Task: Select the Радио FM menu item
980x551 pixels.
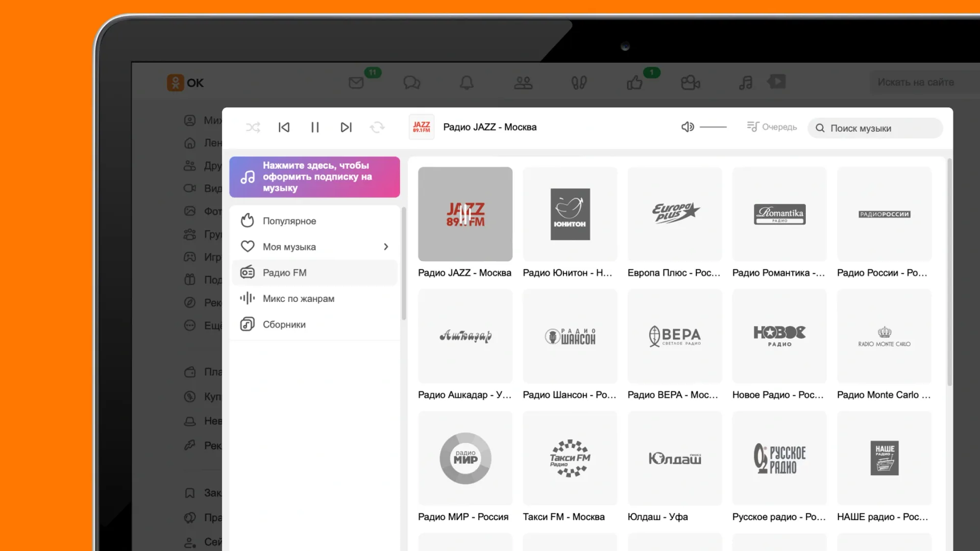Action: [x=314, y=272]
